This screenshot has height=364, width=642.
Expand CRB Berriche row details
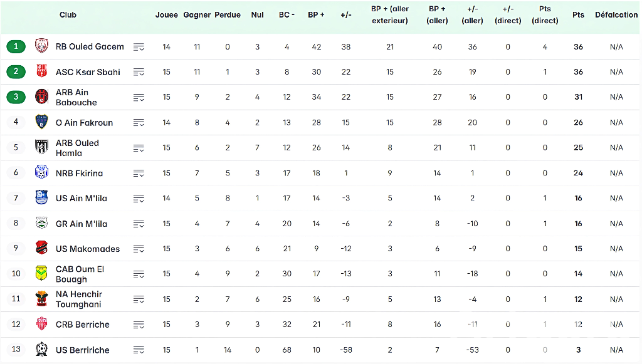(x=139, y=325)
